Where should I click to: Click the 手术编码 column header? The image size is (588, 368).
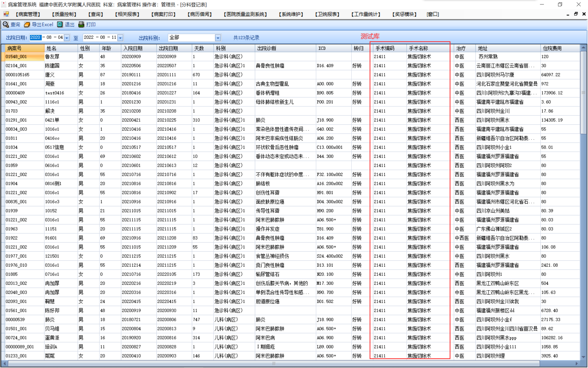point(385,48)
